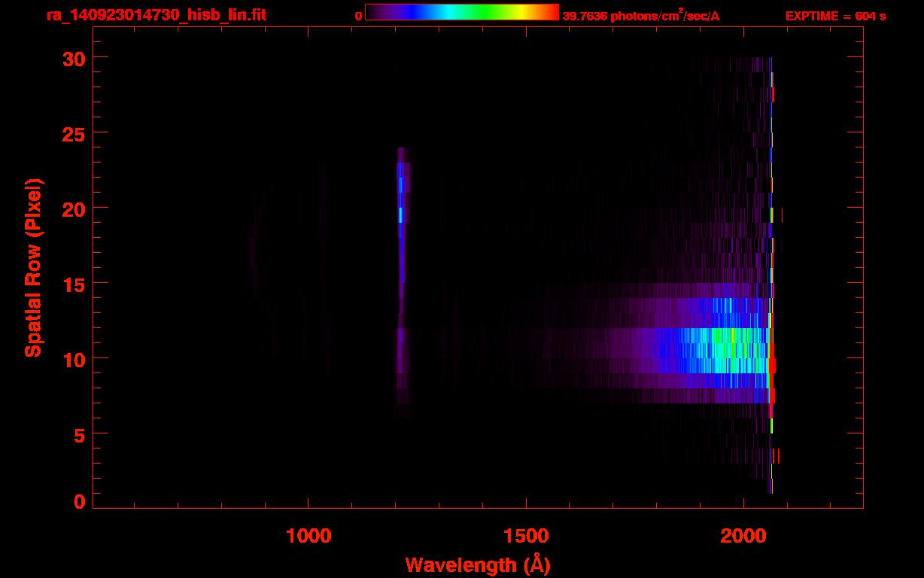Click the 39.7636 photons/cm²/sec/A maximum label
924x578 pixels.
pos(641,15)
